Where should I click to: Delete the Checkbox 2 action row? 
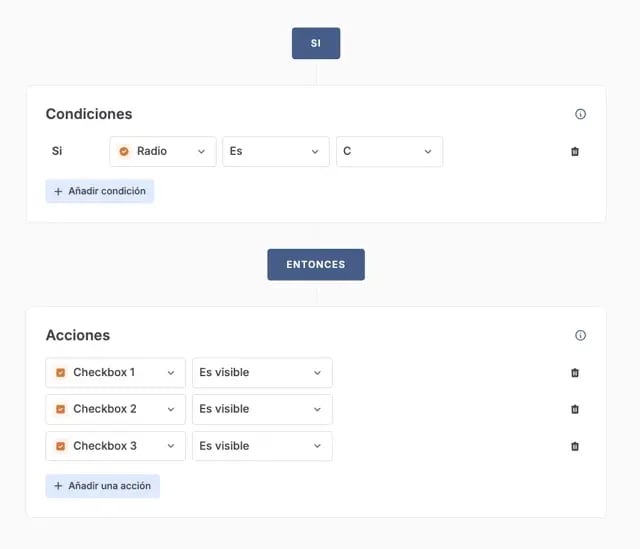pyautogui.click(x=574, y=409)
